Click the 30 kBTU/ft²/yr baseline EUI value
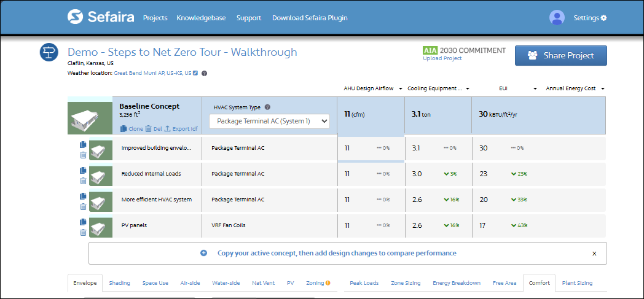Viewport: 644px width, 299px height. pos(498,115)
